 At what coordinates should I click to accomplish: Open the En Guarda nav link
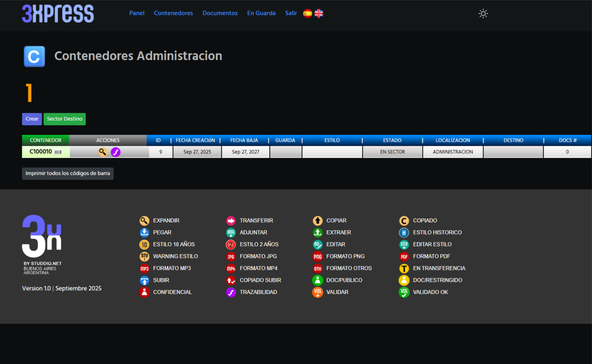point(261,13)
